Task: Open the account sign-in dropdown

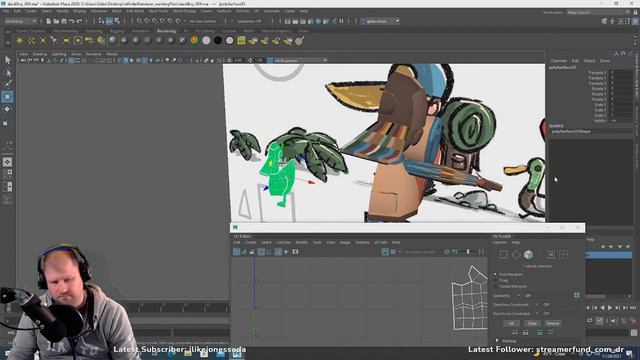Action: point(380,21)
